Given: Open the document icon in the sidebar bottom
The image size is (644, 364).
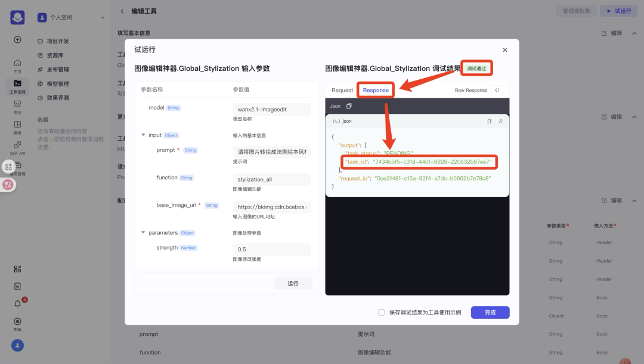Looking at the screenshot, I should pos(17,287).
